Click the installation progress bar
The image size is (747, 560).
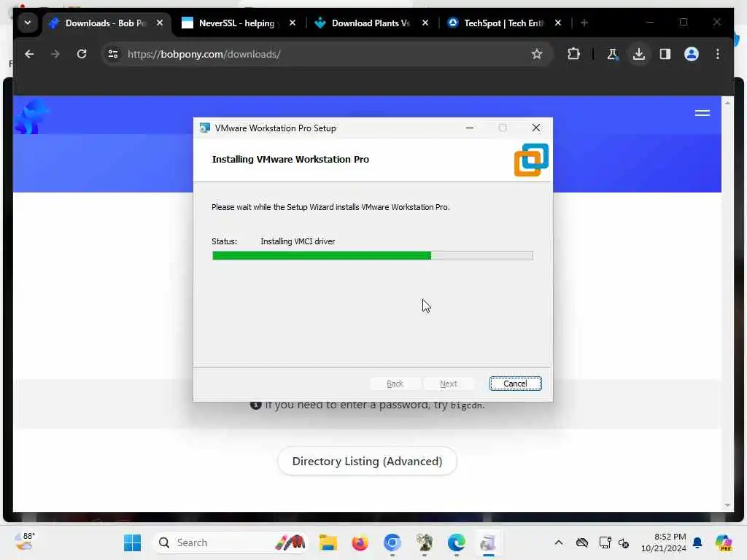point(373,256)
